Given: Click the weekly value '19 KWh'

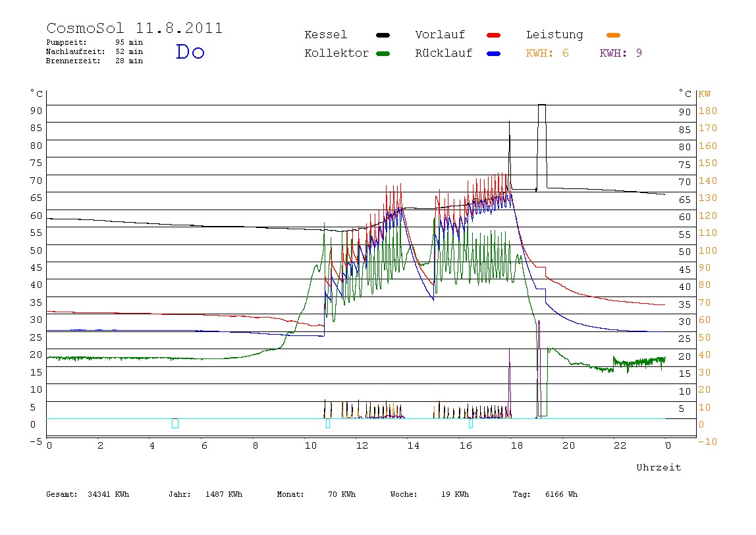Looking at the screenshot, I should pyautogui.click(x=455, y=494).
